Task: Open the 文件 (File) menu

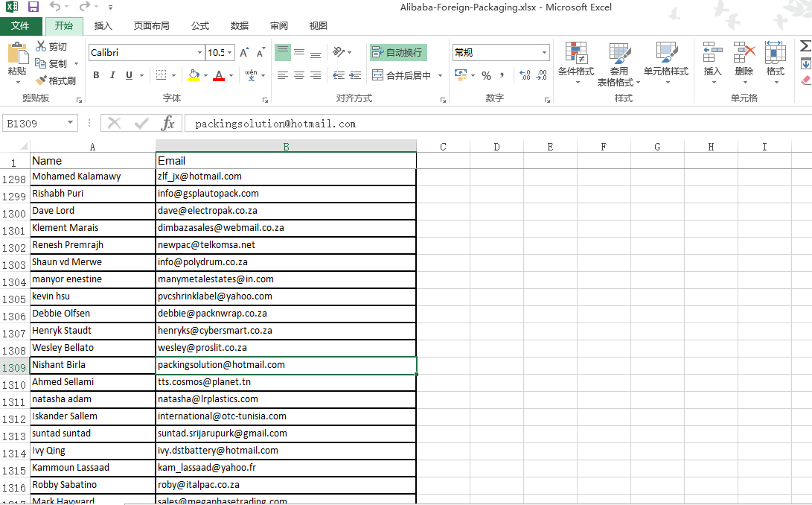Action: click(x=20, y=25)
